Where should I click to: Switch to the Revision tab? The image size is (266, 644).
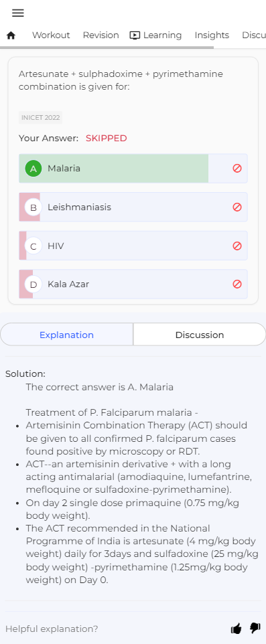pyautogui.click(x=101, y=35)
